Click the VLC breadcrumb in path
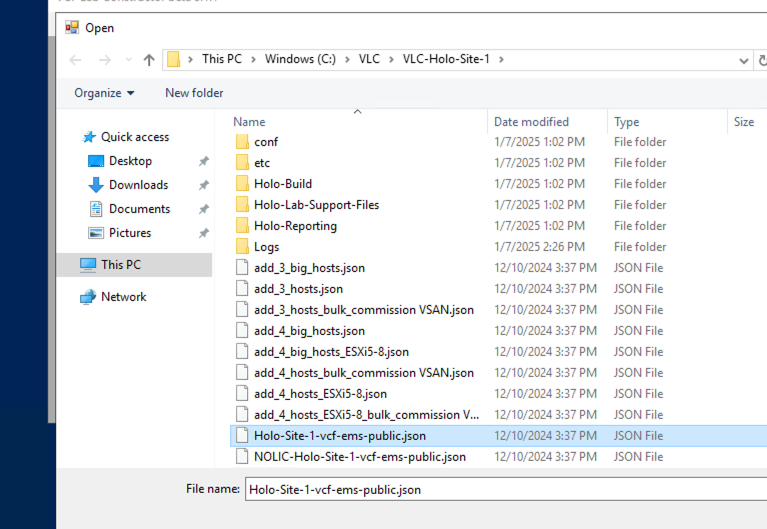Viewport: 767px width, 529px height. coord(369,59)
